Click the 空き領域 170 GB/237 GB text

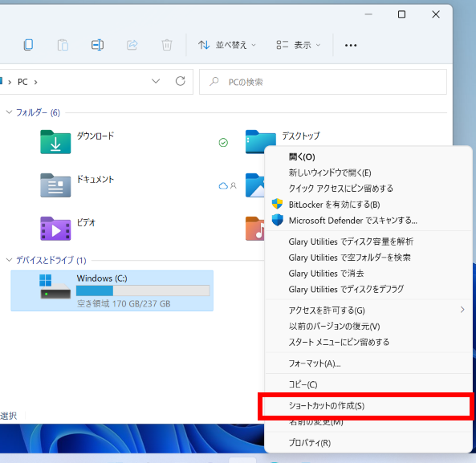(x=124, y=303)
